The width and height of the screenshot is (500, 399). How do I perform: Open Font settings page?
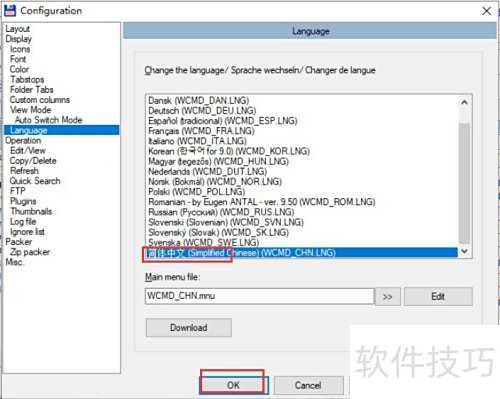(x=18, y=59)
